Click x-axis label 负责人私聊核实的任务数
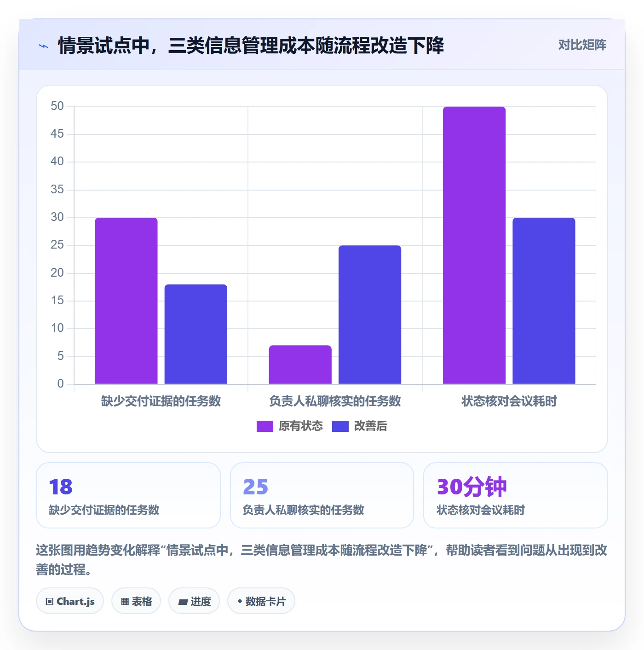Viewport: 644px width, 650px height. [335, 401]
